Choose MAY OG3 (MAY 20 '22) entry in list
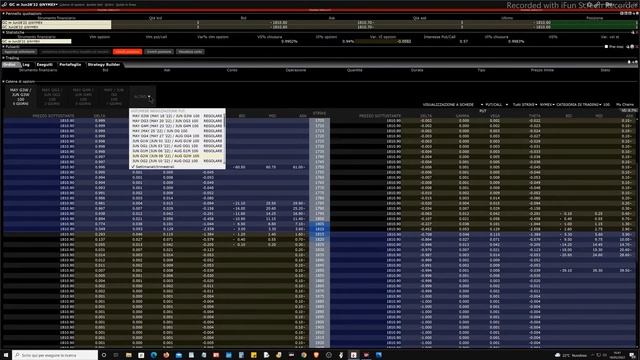 coord(177,121)
